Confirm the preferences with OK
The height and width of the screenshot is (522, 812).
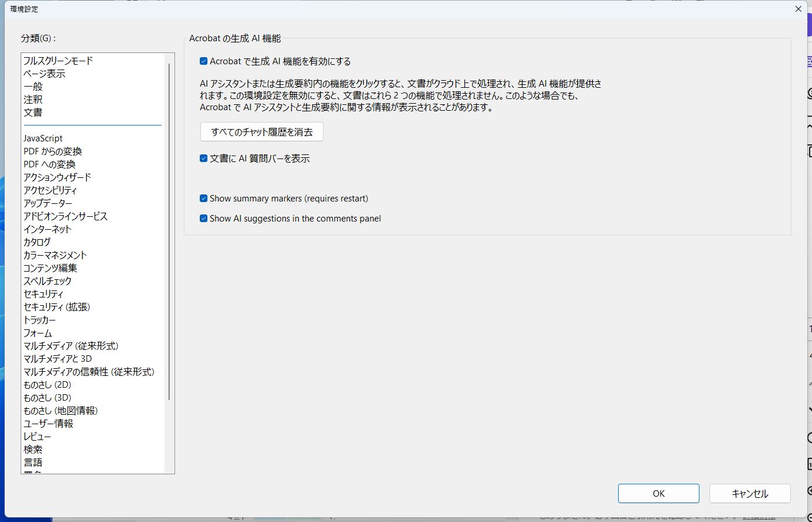click(658, 494)
